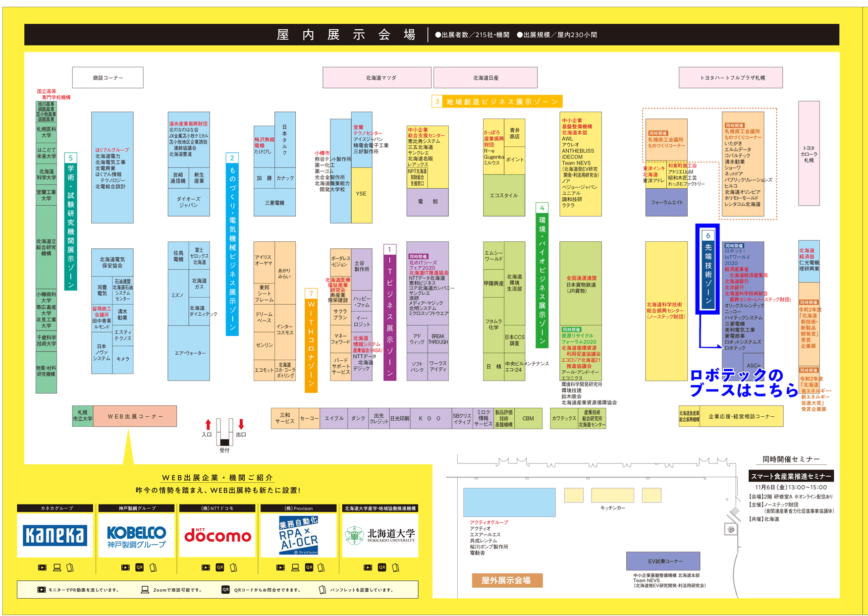
Task: Click the Hokkaido University crest emblem
Action: pyautogui.click(x=355, y=536)
